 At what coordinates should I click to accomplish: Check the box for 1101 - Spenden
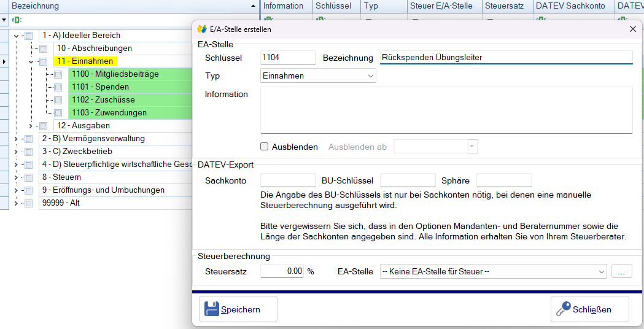58,87
